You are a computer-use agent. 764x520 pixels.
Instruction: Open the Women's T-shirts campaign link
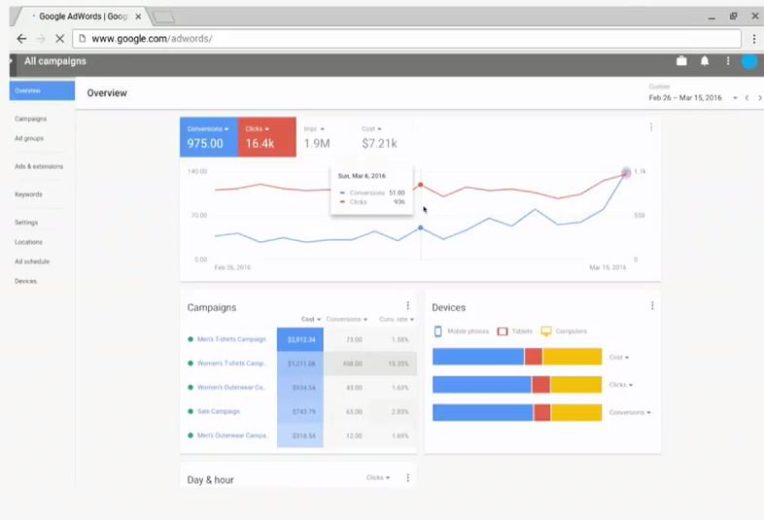pos(232,363)
